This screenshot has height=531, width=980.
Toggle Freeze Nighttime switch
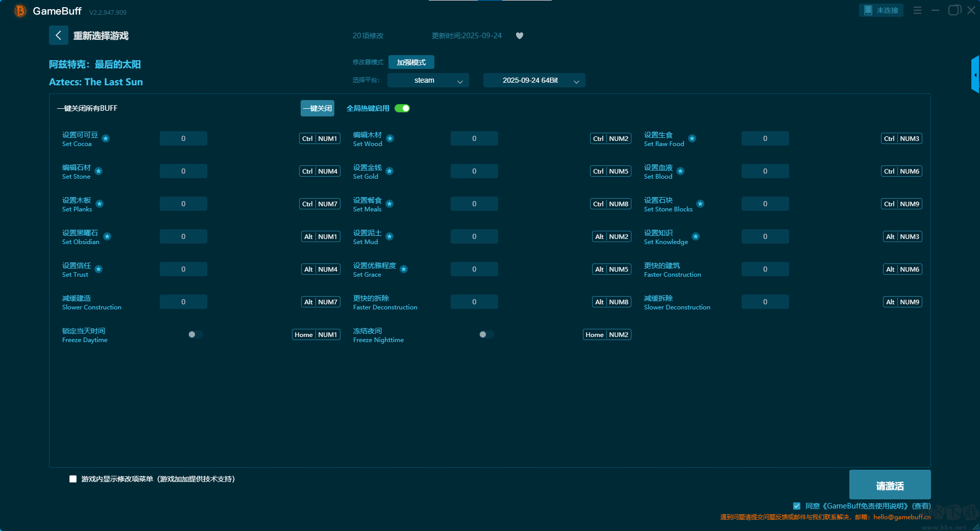[x=486, y=334]
